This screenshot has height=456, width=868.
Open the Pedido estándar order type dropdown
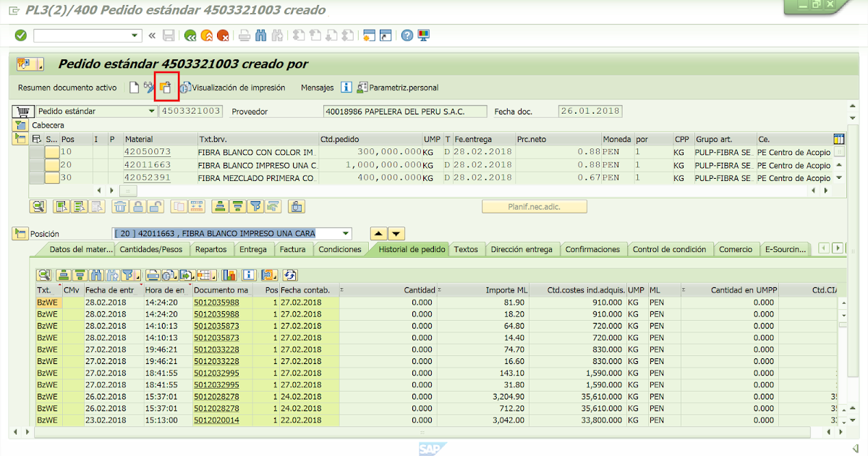click(x=151, y=111)
